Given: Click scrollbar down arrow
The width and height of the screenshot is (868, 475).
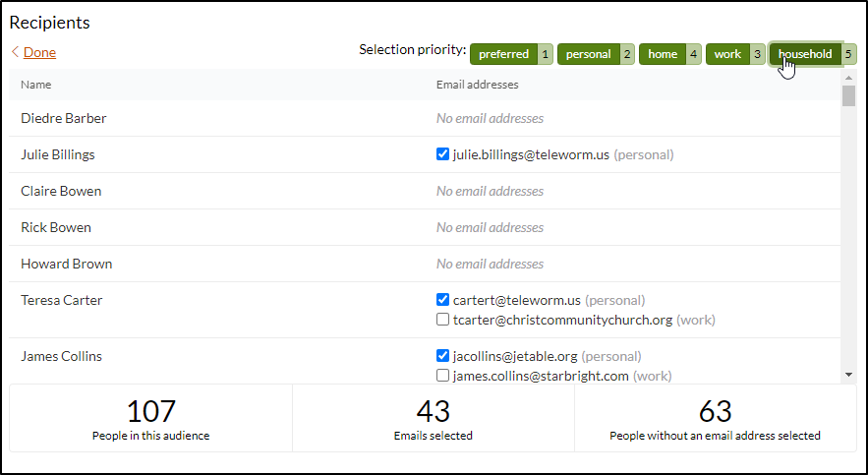Looking at the screenshot, I should pos(848,375).
